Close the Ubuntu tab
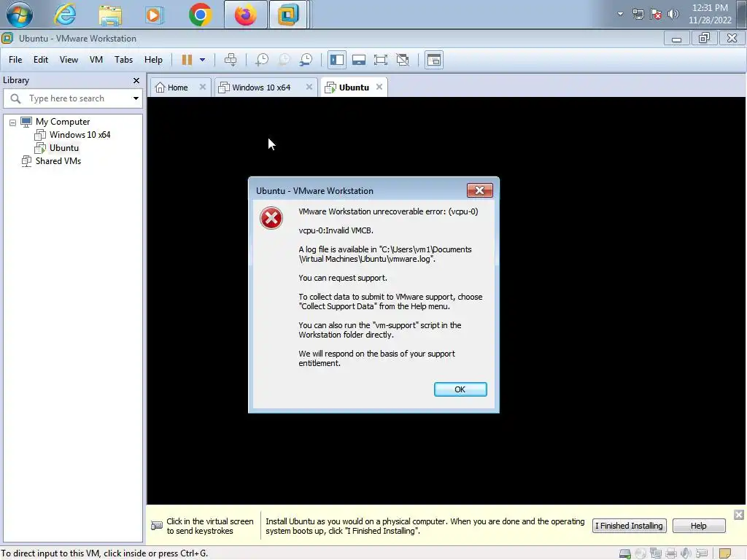The image size is (747, 560). pyautogui.click(x=379, y=87)
